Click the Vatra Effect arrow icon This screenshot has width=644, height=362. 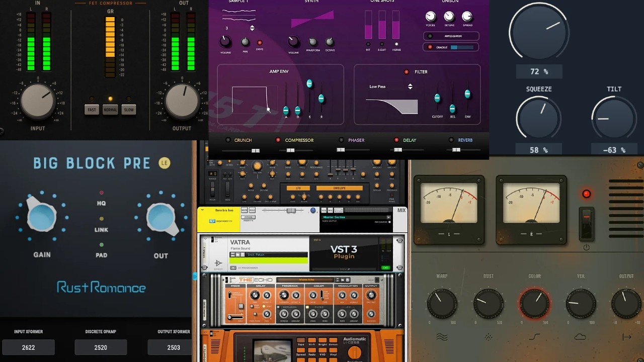(218, 263)
